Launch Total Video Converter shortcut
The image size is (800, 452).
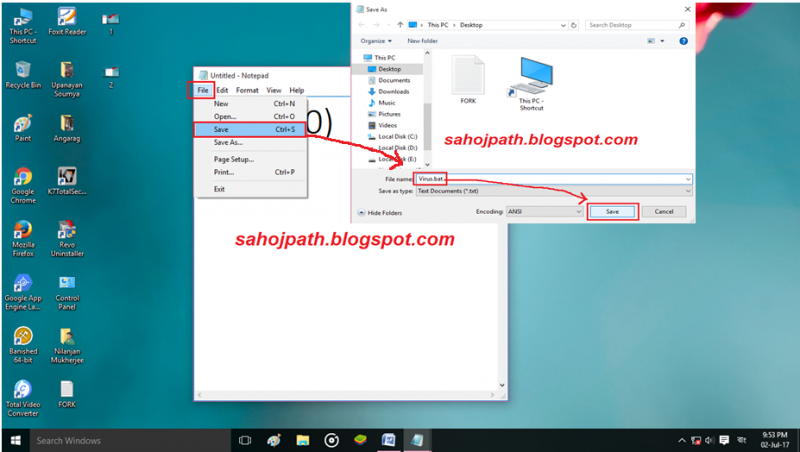[x=23, y=398]
